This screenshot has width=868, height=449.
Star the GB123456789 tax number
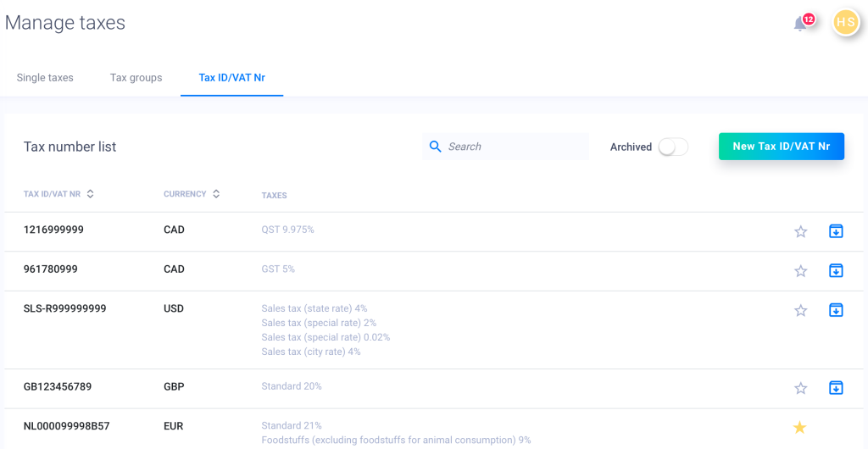pos(800,388)
